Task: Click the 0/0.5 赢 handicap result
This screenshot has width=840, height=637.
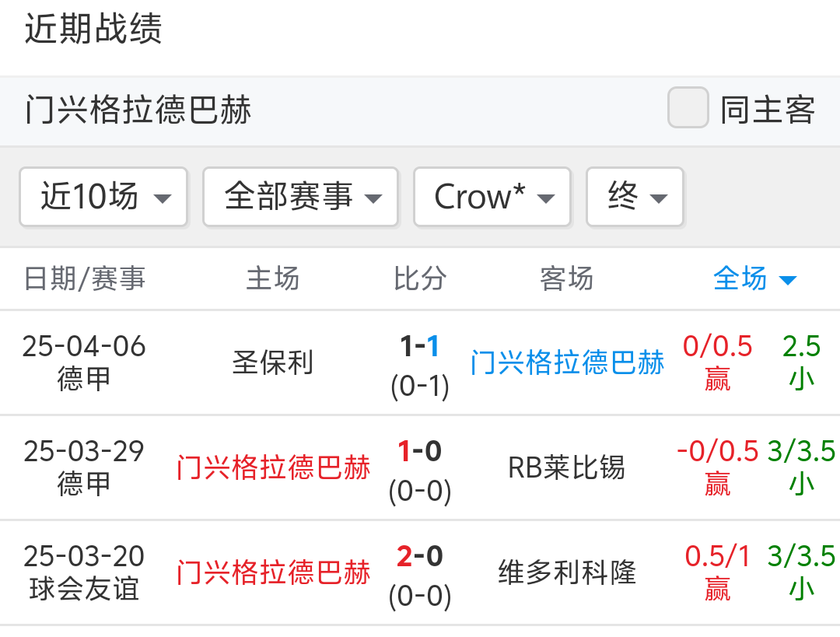Action: click(x=717, y=362)
